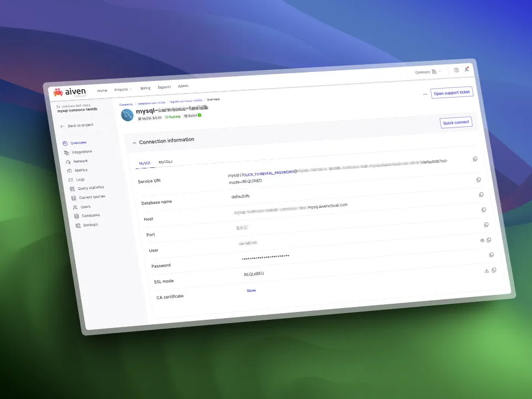This screenshot has height=399, width=532.
Task: Copy the Host address
Action: pyautogui.click(x=481, y=195)
